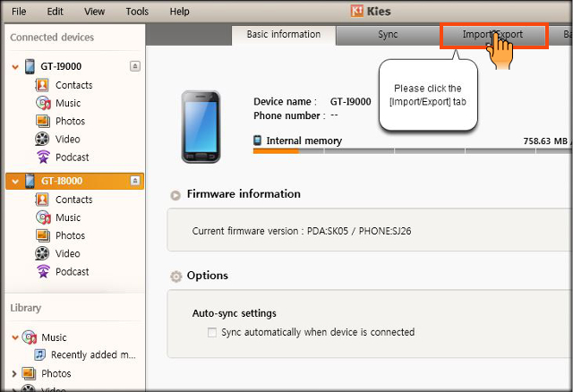Open the Tools menu

pos(137,12)
